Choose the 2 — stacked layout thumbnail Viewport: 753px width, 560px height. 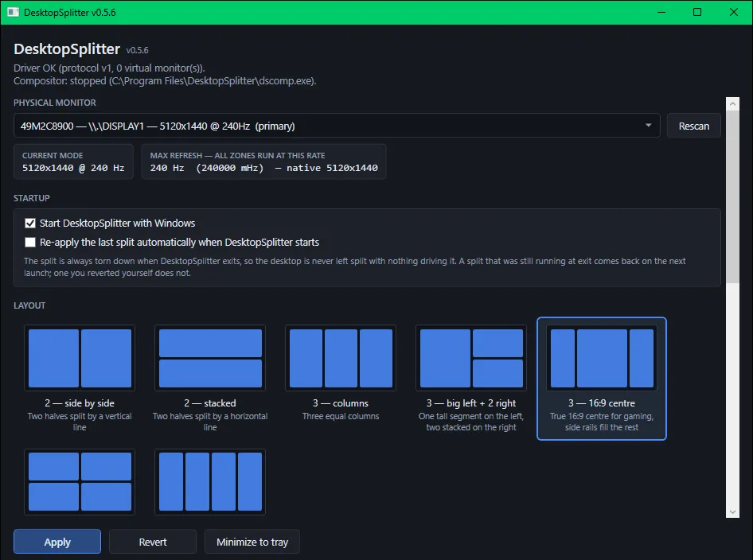click(210, 358)
